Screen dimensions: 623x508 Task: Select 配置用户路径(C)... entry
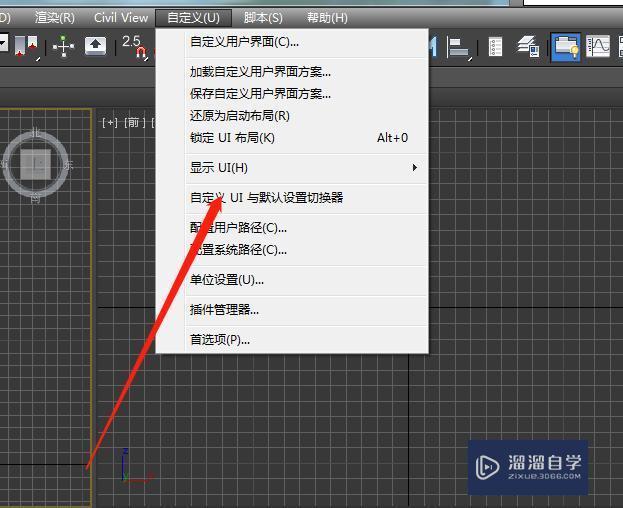[x=292, y=228]
